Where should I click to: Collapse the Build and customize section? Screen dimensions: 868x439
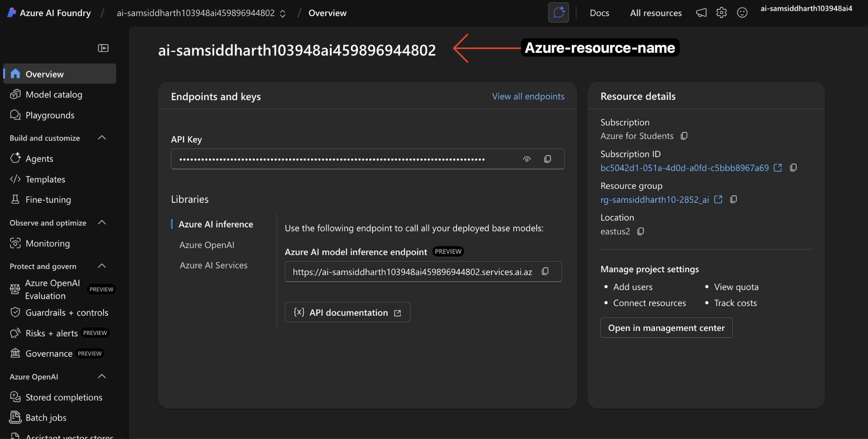point(102,138)
